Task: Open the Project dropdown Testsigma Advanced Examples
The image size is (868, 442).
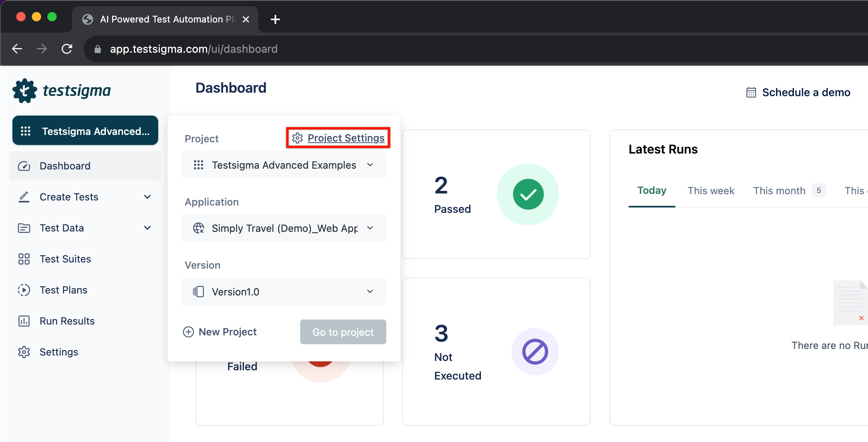Action: tap(284, 165)
